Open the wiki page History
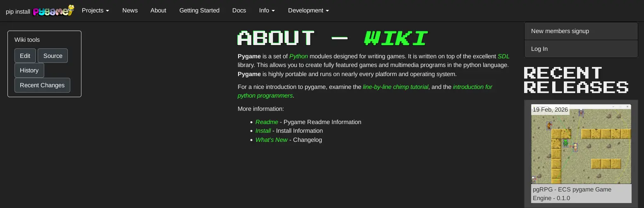The image size is (644, 208). coord(29,70)
